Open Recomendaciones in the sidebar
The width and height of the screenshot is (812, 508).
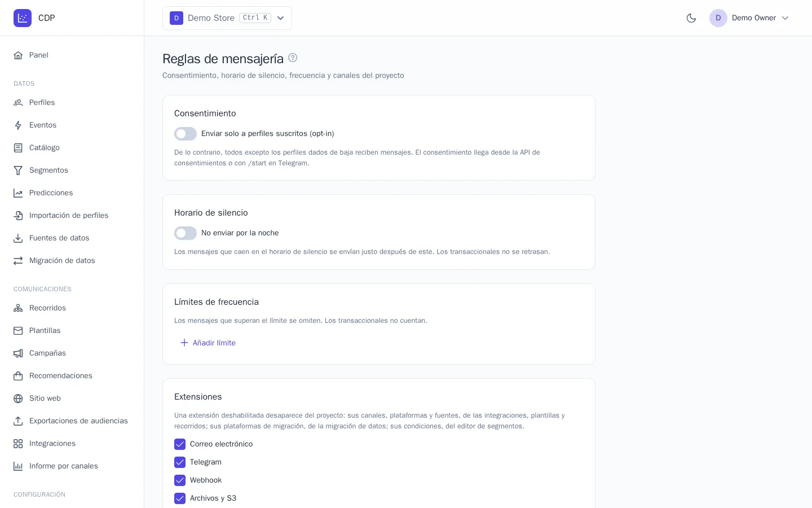72,376
